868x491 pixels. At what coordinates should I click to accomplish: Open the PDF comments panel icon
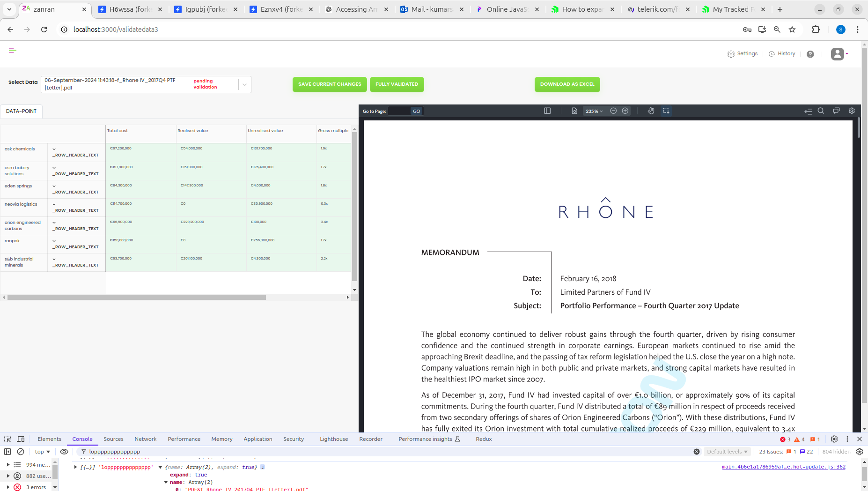[x=836, y=111]
